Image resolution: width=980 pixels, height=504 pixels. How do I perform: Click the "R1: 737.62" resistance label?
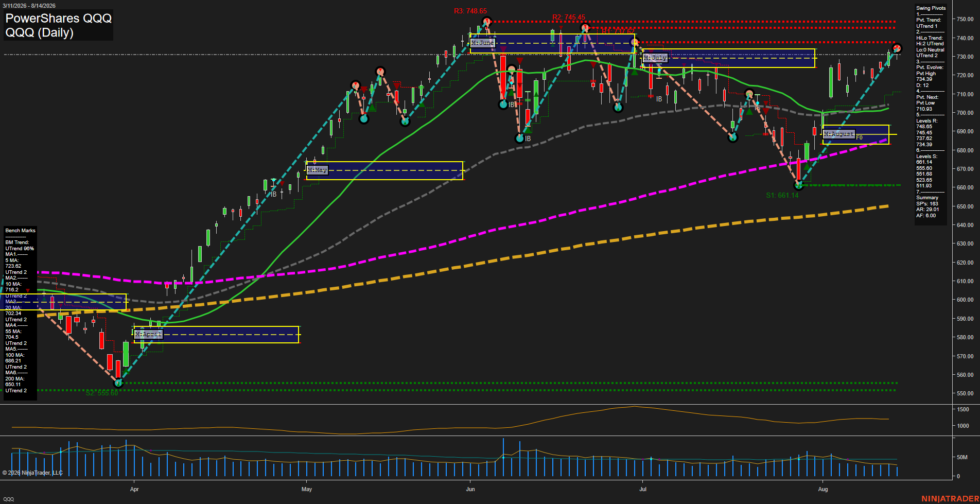pos(618,31)
